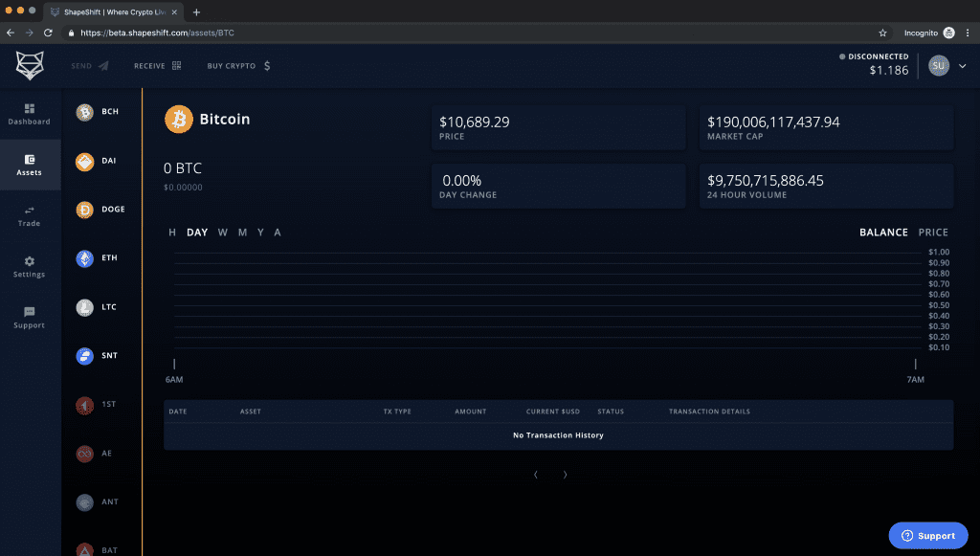
Task: Click the DATE column header
Action: [177, 411]
